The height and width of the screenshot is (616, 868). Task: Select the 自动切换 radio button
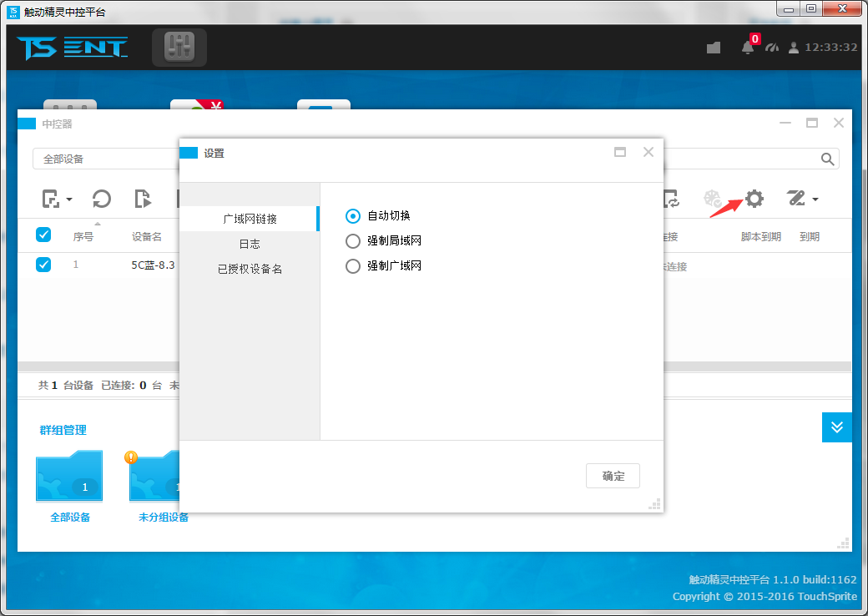coord(352,216)
